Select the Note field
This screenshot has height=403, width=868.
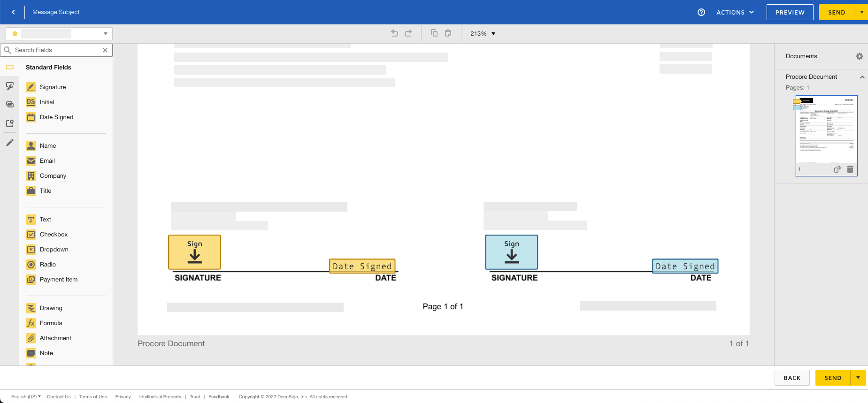tap(40, 353)
